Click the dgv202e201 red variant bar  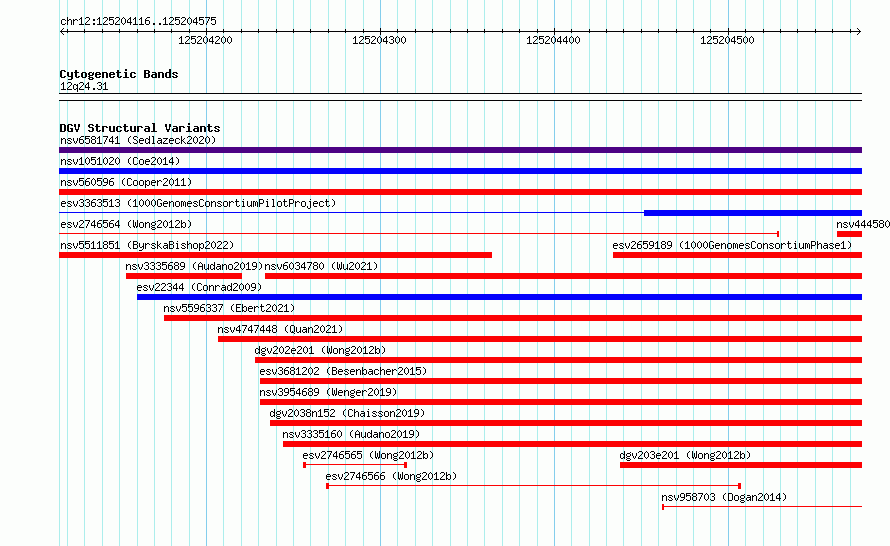point(559,360)
